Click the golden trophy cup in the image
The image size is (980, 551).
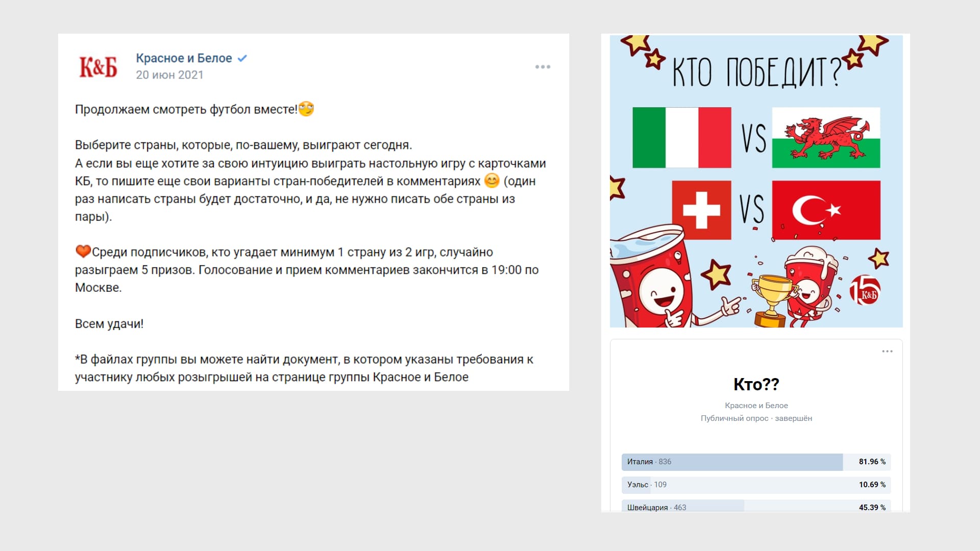click(x=772, y=301)
